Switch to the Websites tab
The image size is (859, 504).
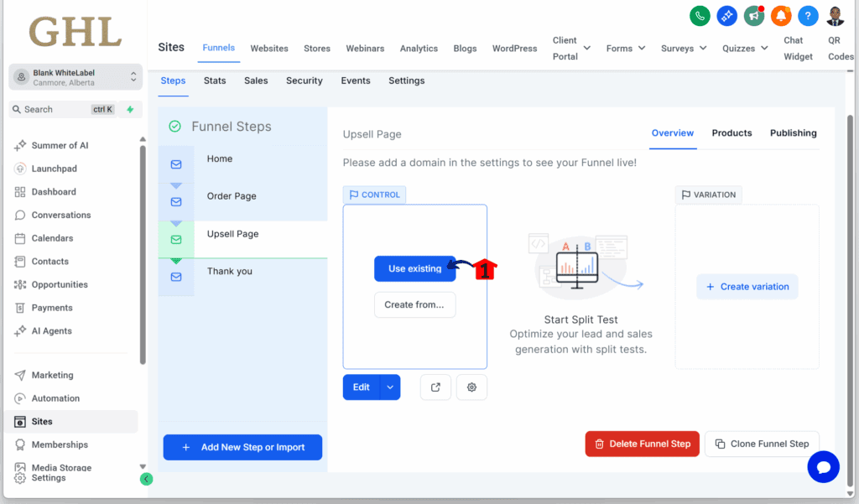269,48
